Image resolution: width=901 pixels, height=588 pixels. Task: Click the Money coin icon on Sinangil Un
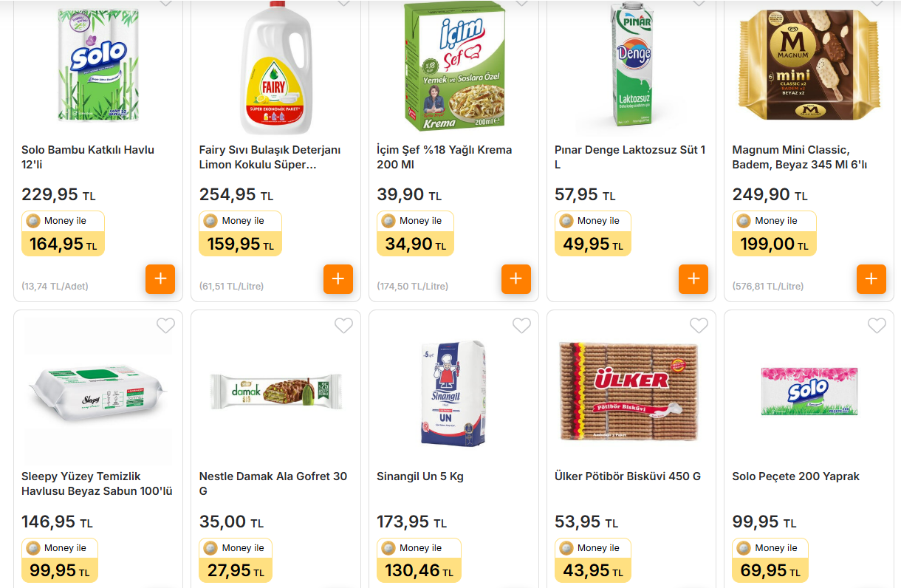(x=387, y=548)
